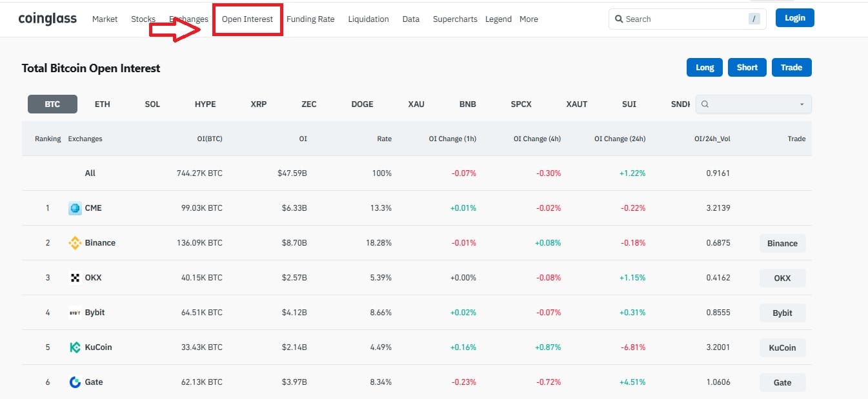
Task: Select the BTC coin tab
Action: 52,104
